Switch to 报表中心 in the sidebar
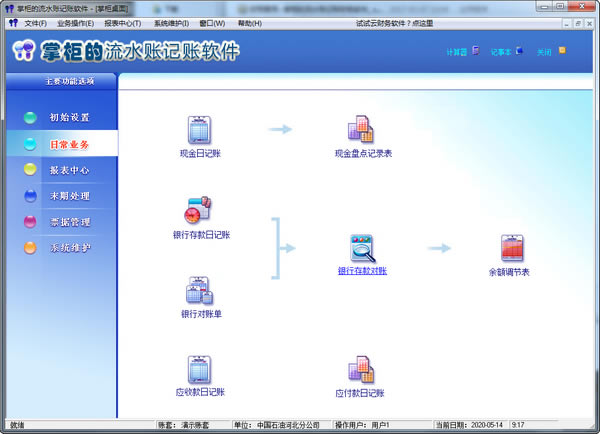 [68, 170]
